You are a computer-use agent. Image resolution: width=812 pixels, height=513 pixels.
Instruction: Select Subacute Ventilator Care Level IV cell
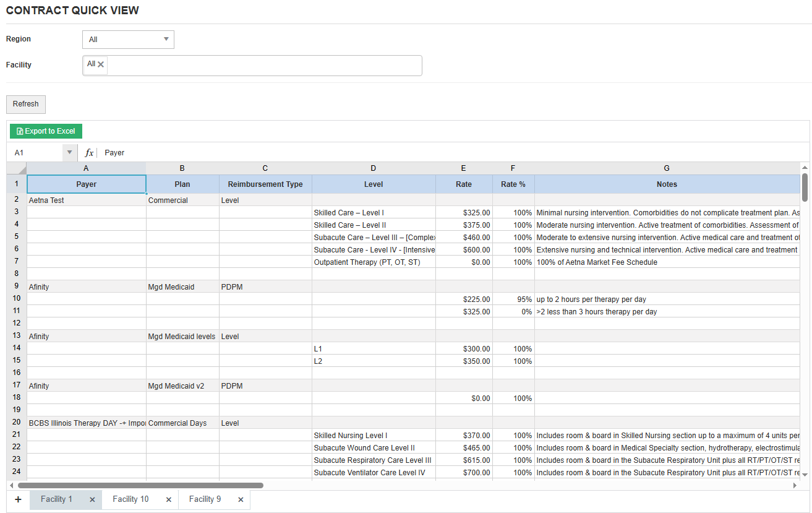(374, 472)
